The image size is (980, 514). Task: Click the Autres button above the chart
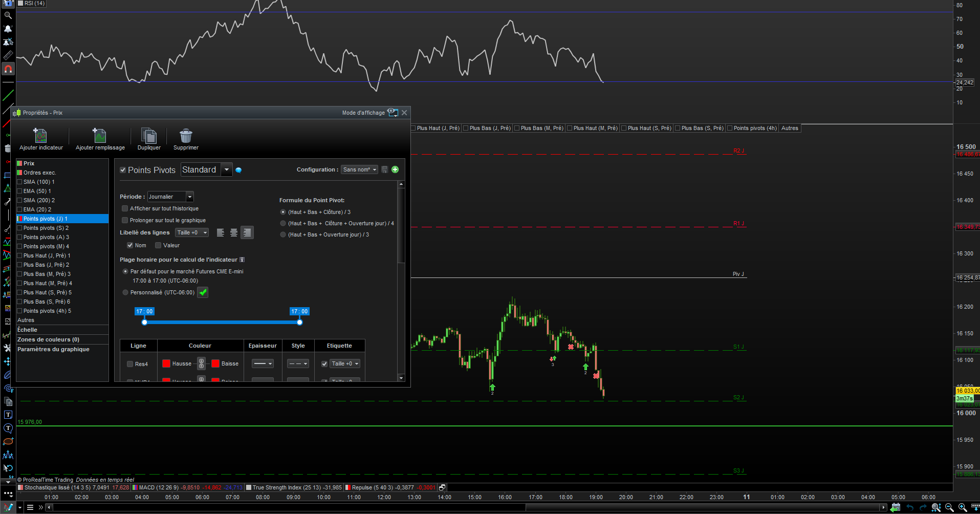790,128
